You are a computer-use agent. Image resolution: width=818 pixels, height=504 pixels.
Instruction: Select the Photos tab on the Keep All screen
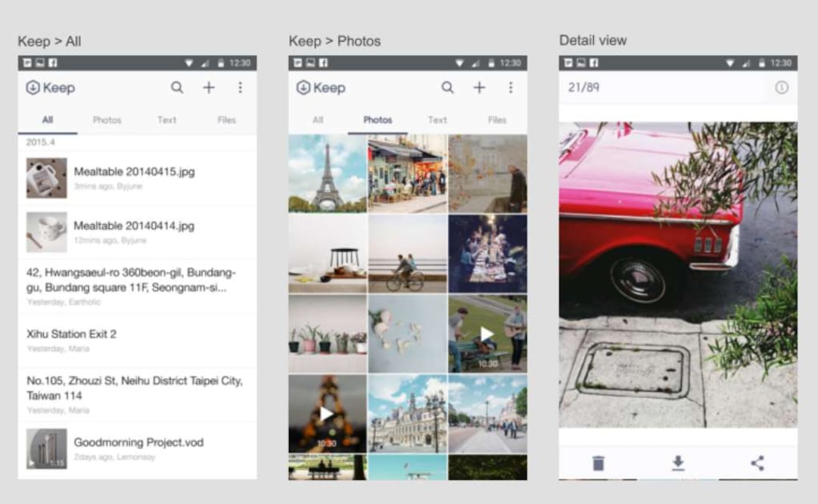(107, 120)
